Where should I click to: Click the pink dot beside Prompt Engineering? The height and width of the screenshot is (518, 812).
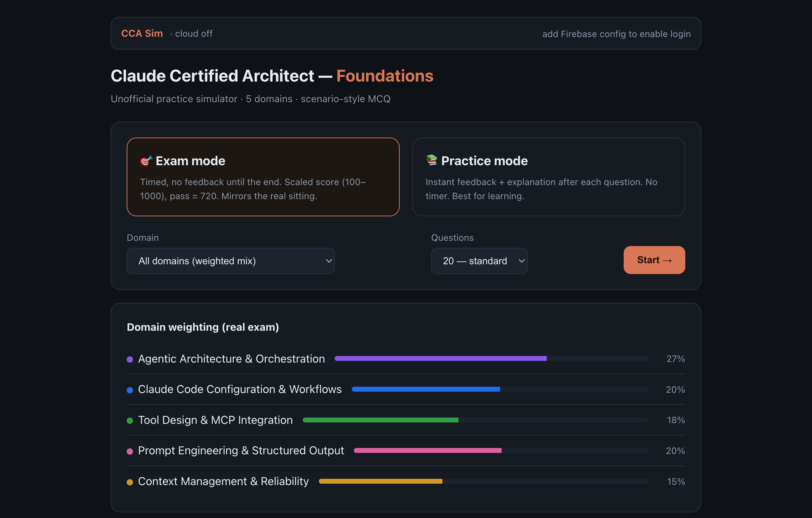coord(130,451)
